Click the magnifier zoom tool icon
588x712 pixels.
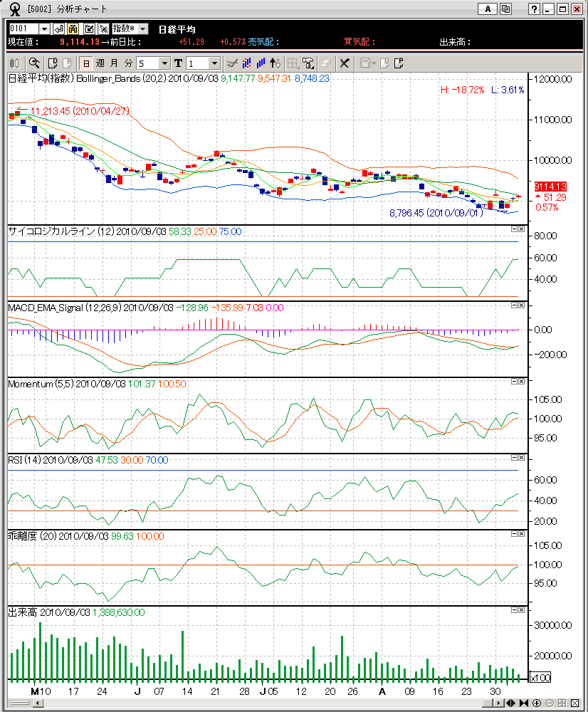34,63
